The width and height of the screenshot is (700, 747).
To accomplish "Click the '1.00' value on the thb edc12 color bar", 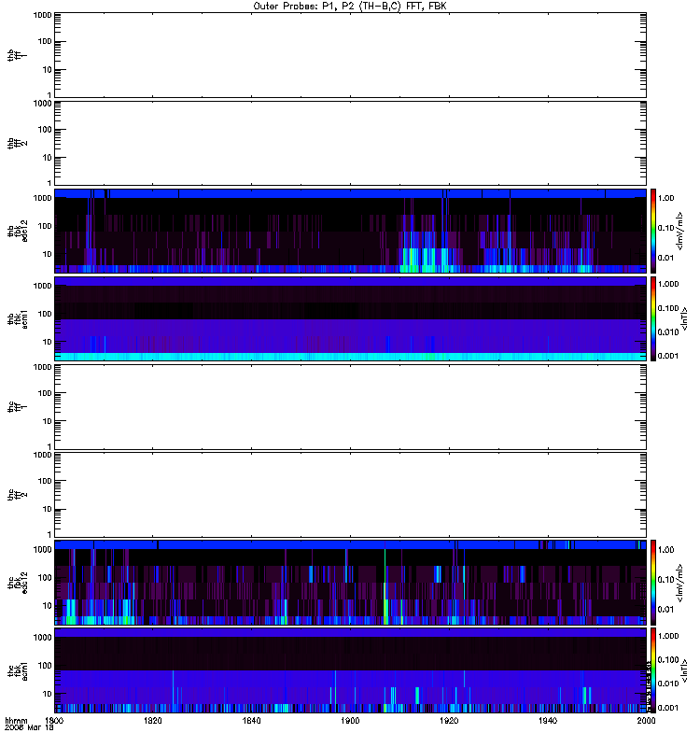I will [666, 198].
